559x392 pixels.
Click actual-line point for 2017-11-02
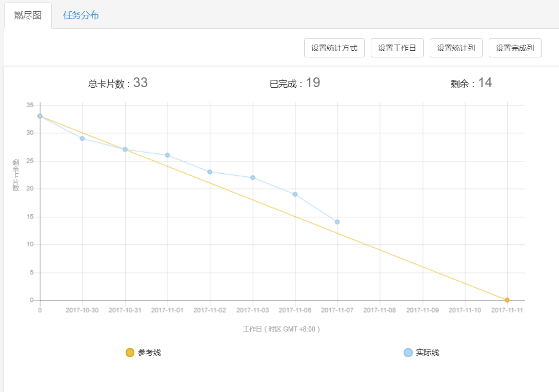210,172
